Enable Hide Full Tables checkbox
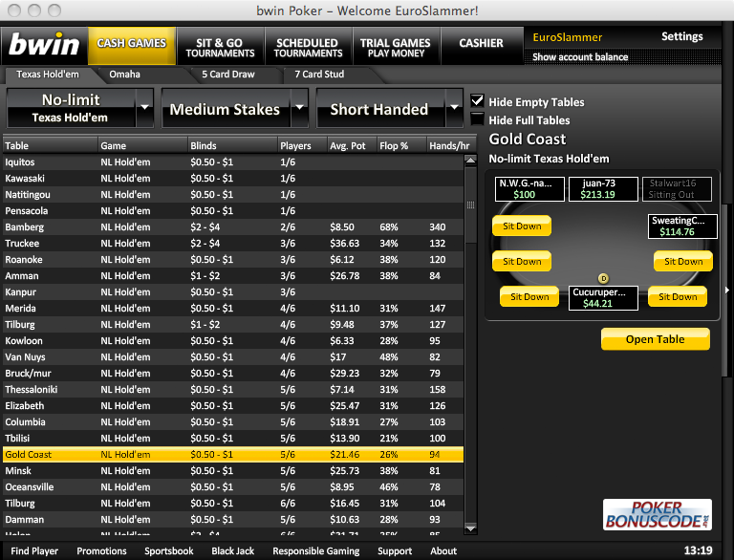The height and width of the screenshot is (560, 734). [477, 119]
